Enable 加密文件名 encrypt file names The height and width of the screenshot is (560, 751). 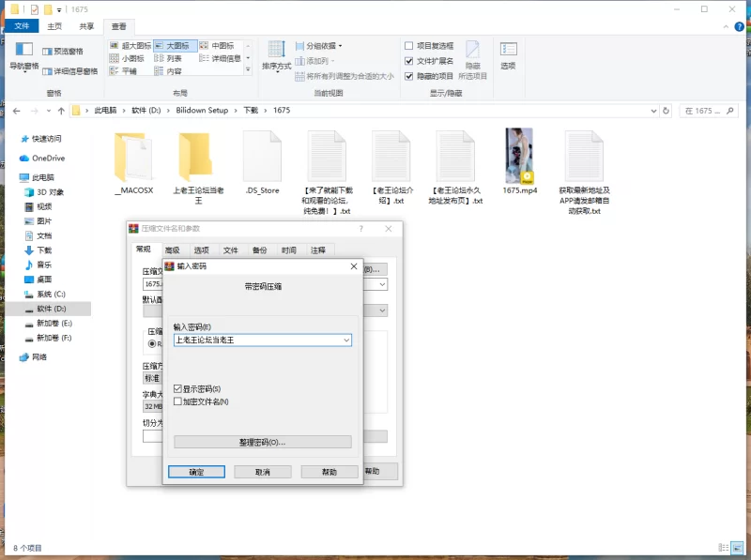tap(176, 401)
